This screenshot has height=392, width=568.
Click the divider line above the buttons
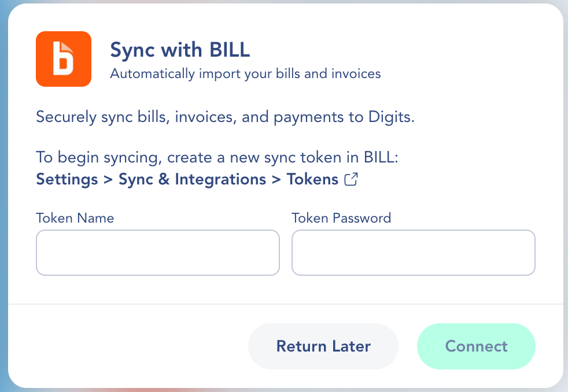pyautogui.click(x=285, y=304)
